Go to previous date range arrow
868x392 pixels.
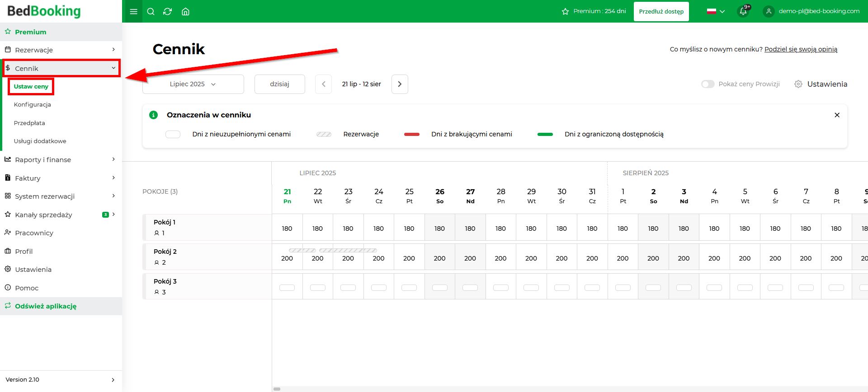pos(323,84)
